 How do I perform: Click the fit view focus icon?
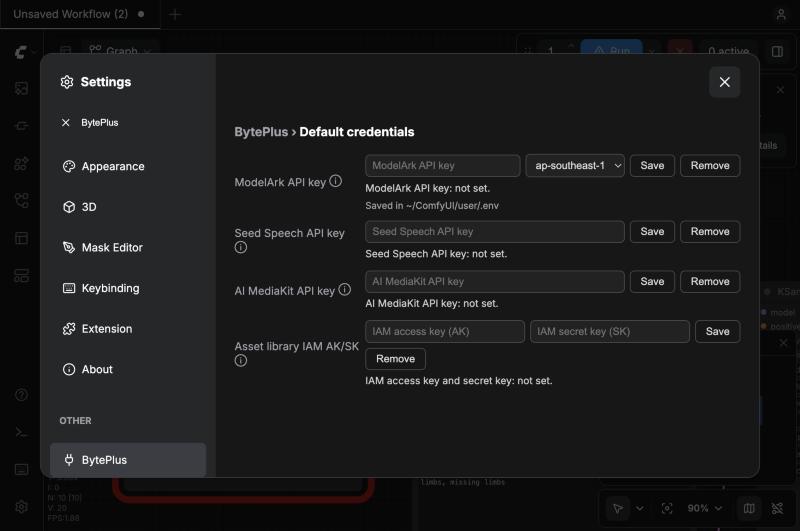coord(667,508)
